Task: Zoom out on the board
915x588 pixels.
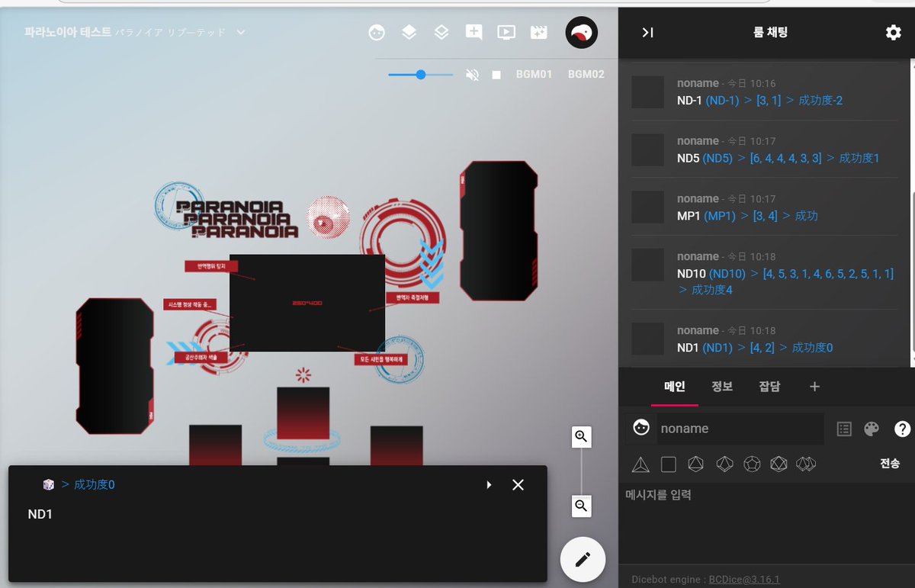Action: (x=582, y=506)
